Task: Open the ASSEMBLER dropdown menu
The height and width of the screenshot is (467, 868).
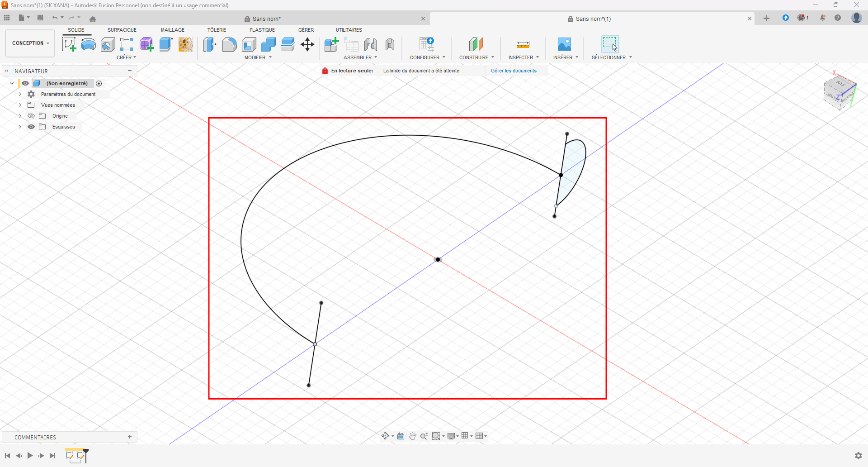Action: point(360,57)
